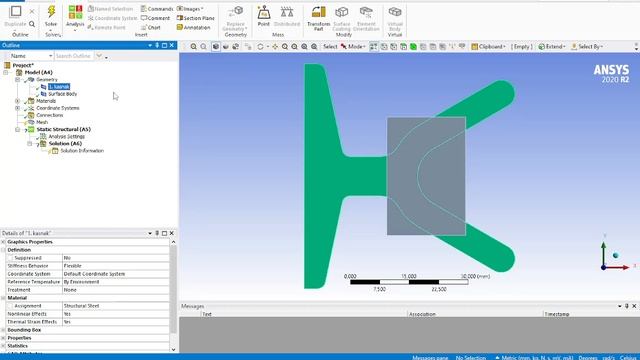Click the Empty clipboard indicator
640x360 pixels.
click(x=522, y=47)
